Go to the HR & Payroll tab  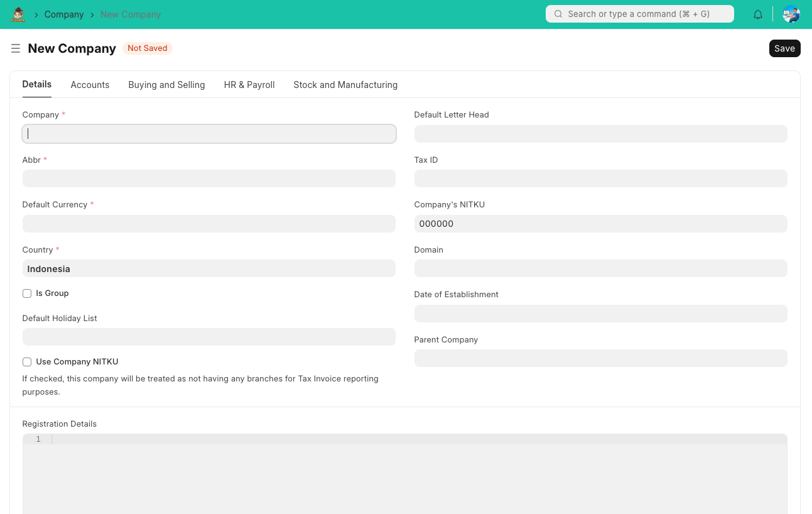click(249, 85)
